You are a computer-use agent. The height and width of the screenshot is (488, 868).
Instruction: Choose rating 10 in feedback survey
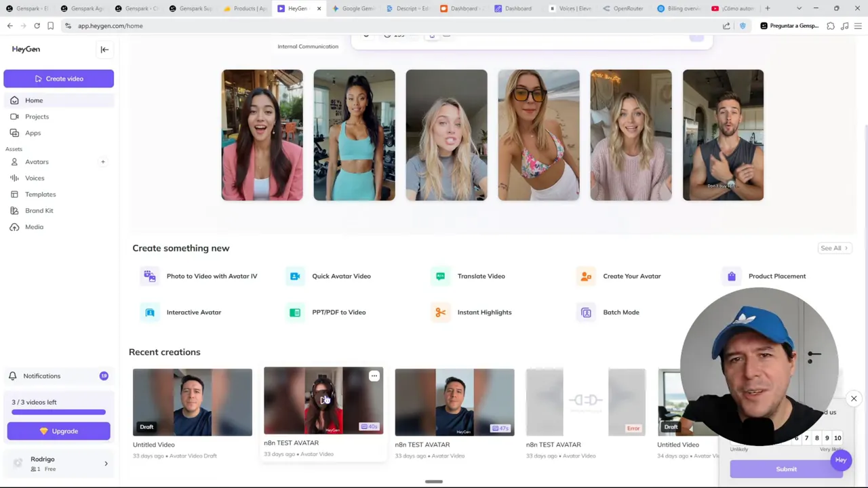click(837, 439)
